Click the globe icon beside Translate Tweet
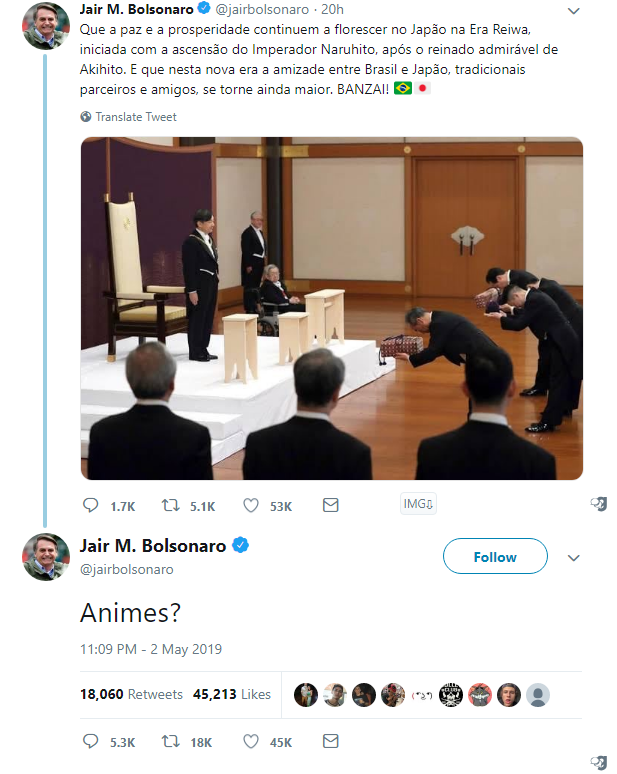The image size is (617, 774). click(86, 117)
